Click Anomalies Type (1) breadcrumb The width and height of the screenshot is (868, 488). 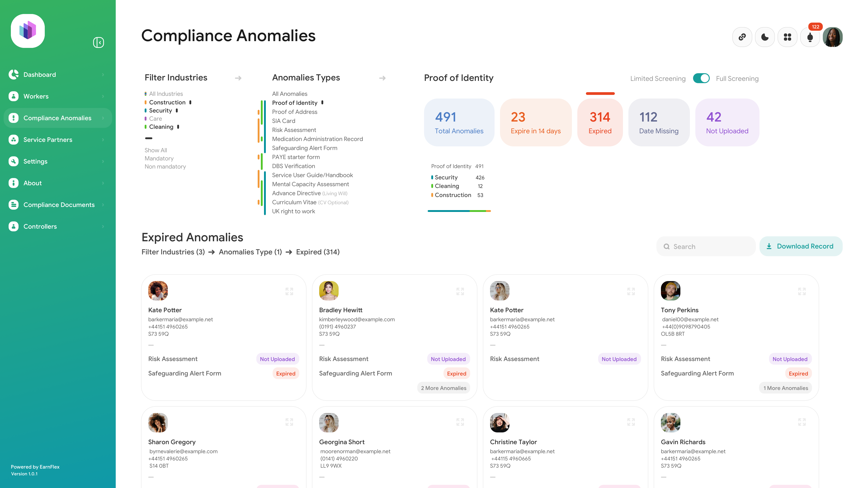(250, 252)
